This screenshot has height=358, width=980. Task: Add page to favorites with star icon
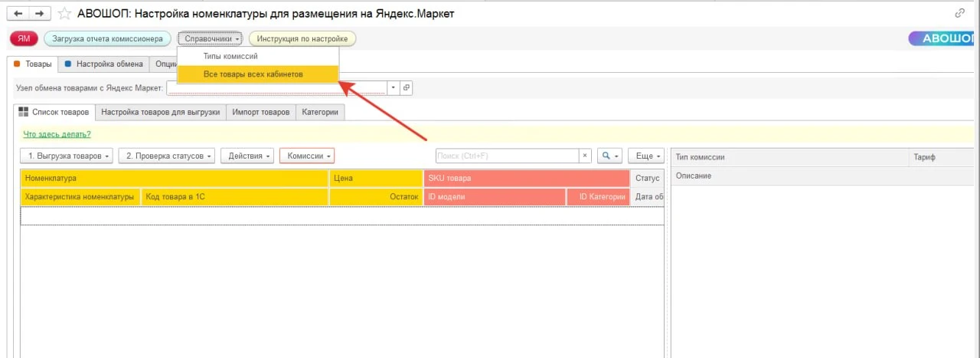click(x=64, y=13)
